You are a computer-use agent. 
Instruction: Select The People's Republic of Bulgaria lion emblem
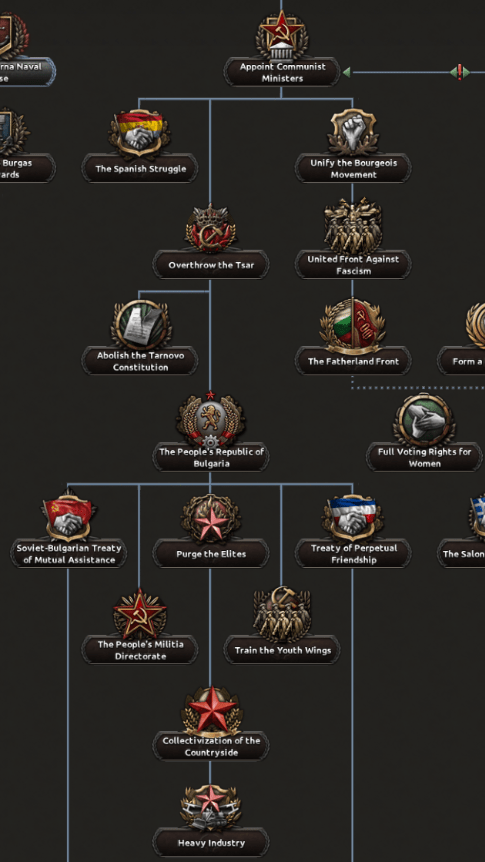(x=211, y=420)
